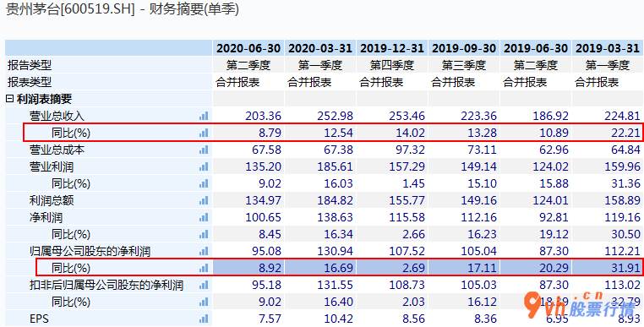The image size is (644, 327).
Task: Select the 14.02 growth cell
Action: pos(392,133)
